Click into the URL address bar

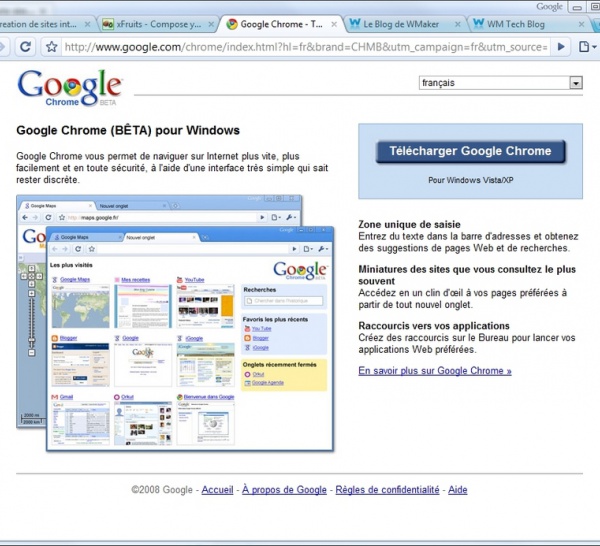click(x=300, y=47)
